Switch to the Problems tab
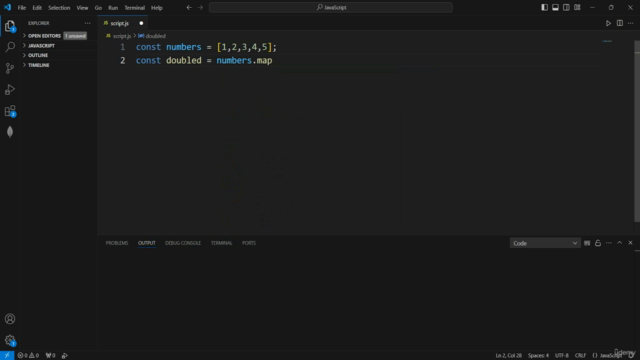 tap(117, 243)
